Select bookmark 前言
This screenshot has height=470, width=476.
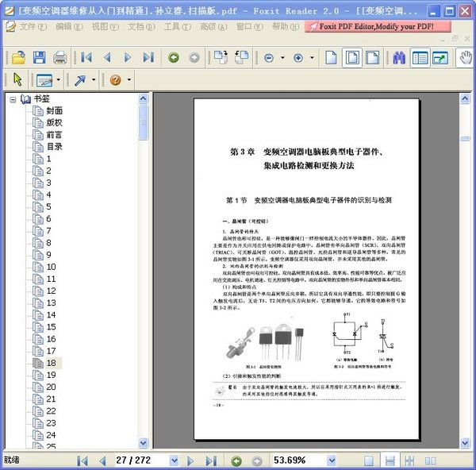coord(54,135)
